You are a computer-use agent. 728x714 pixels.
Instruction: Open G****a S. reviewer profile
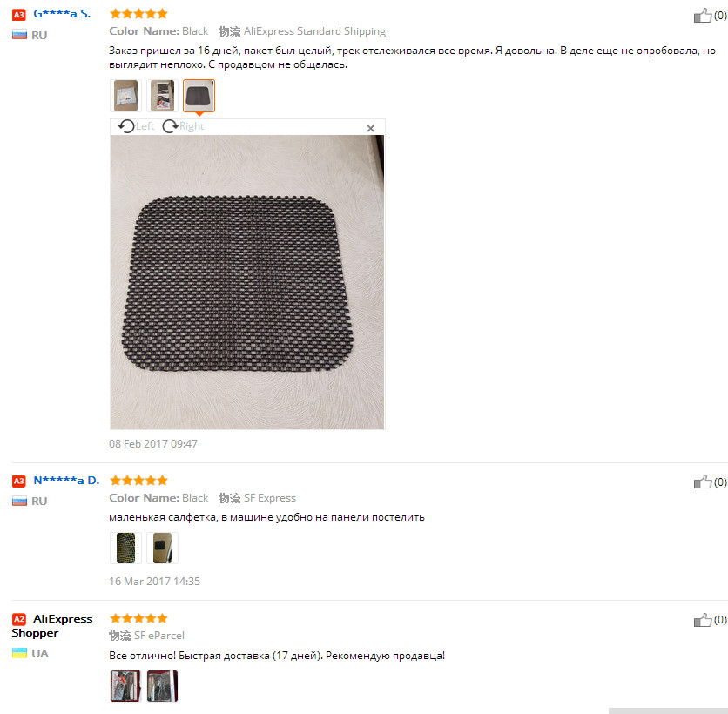click(62, 14)
